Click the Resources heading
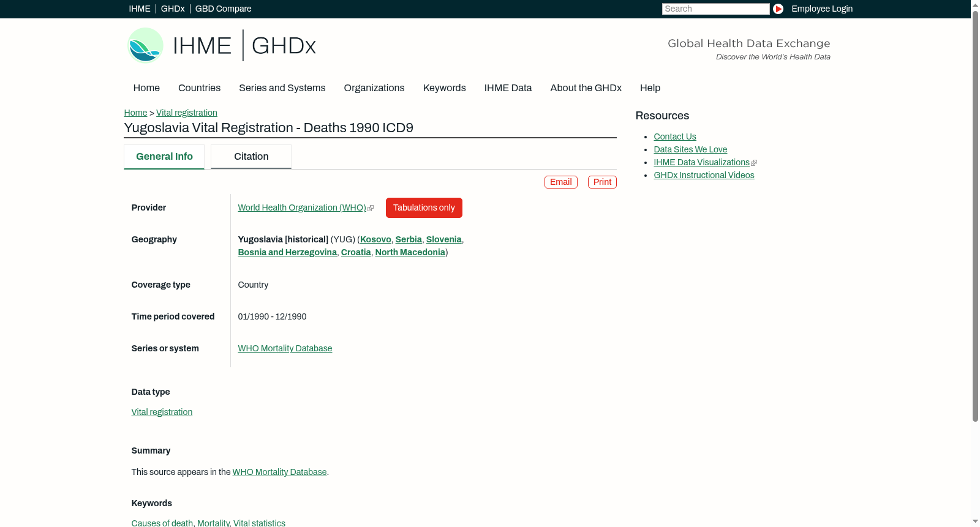This screenshot has height=527, width=980. click(x=662, y=116)
